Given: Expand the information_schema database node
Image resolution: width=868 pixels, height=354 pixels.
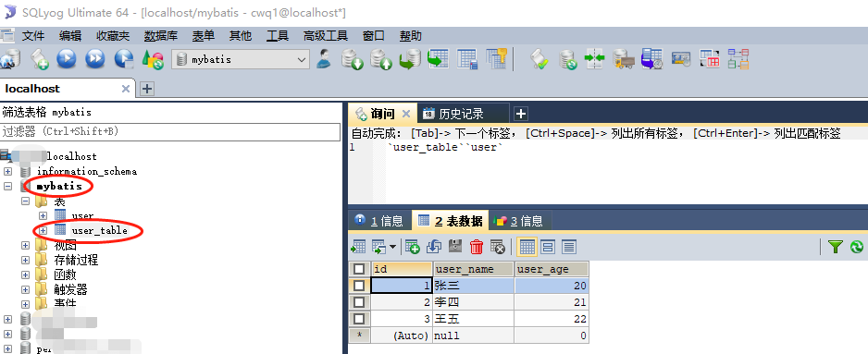Looking at the screenshot, I should [x=7, y=172].
